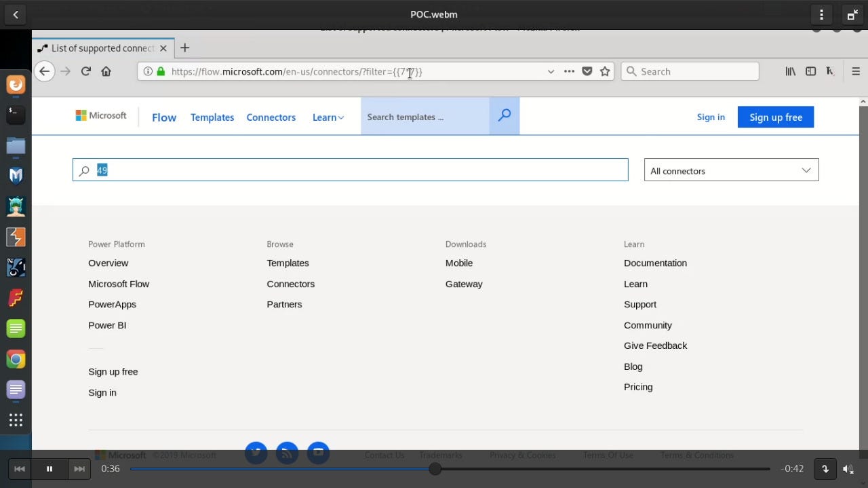Click the magnifier search templates button
This screenshot has width=868, height=488.
[x=505, y=116]
